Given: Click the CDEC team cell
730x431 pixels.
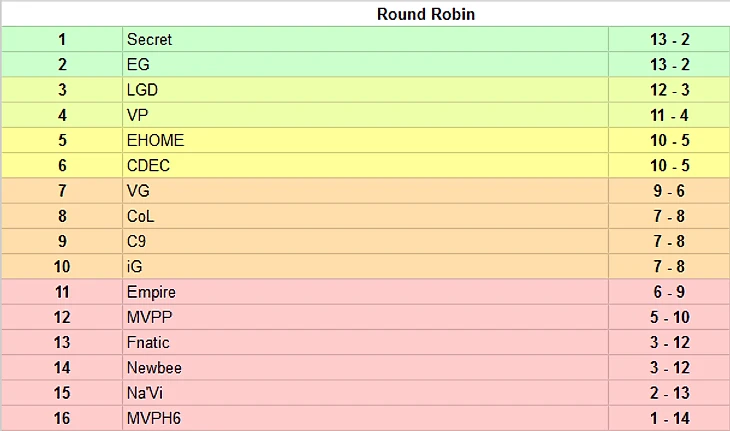Looking at the screenshot, I should (149, 166).
